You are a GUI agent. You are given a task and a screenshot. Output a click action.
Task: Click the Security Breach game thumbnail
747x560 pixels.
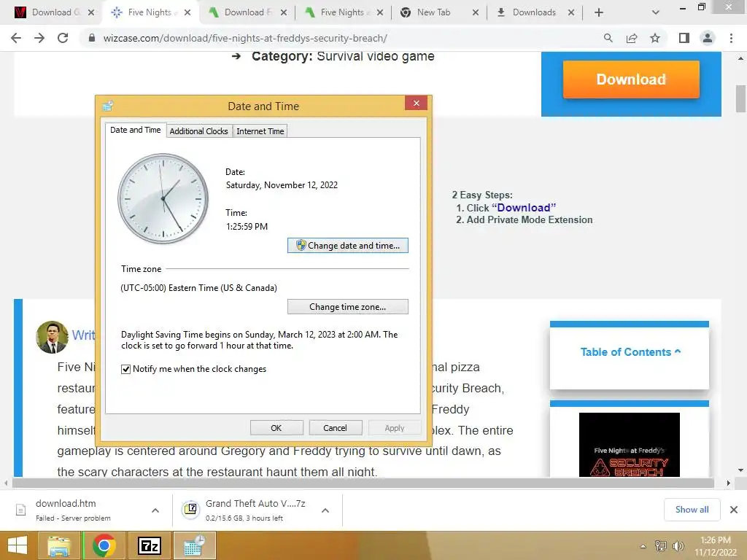click(630, 445)
